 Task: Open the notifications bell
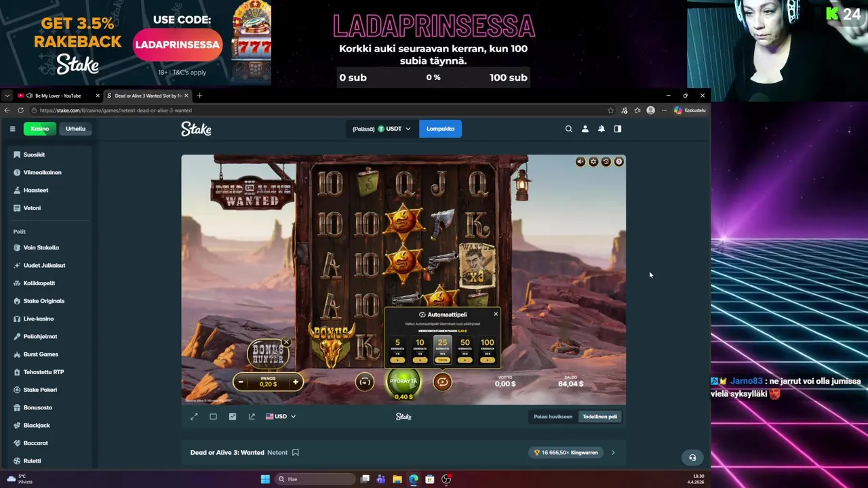601,129
